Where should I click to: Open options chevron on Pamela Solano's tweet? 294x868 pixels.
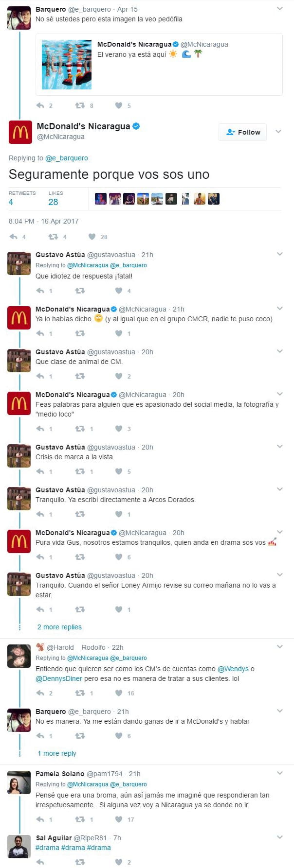pyautogui.click(x=280, y=773)
